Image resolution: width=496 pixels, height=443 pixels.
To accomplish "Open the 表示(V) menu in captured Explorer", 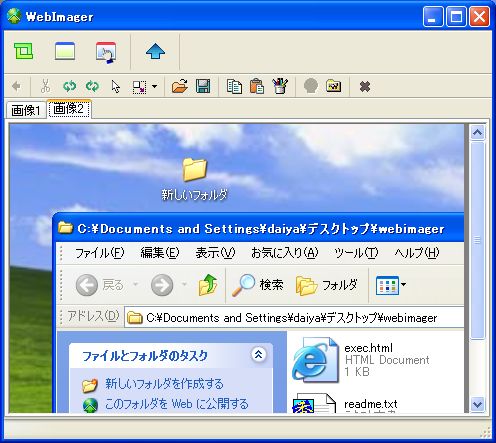I will (215, 253).
